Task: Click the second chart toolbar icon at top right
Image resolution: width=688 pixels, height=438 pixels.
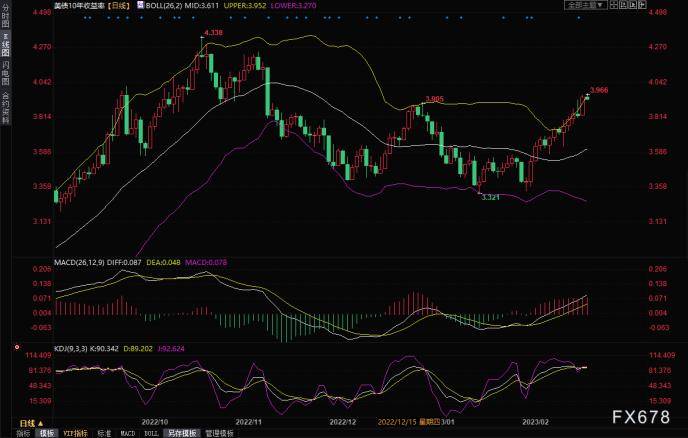Action: [623, 5]
